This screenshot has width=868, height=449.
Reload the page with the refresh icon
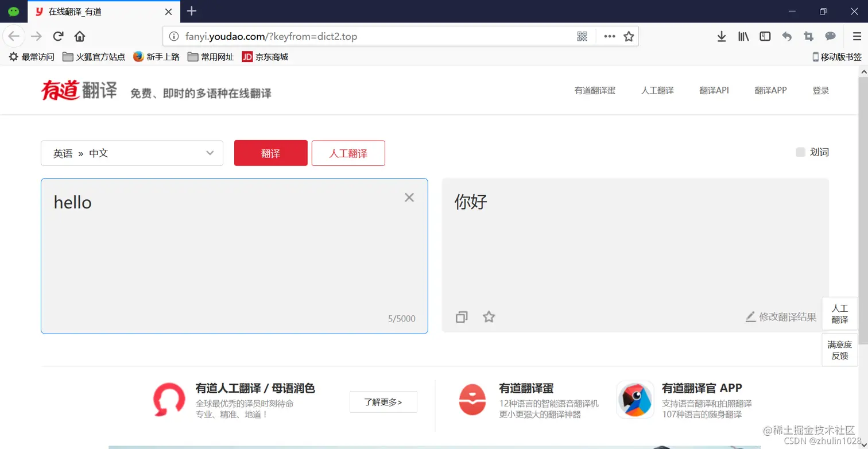click(x=58, y=36)
